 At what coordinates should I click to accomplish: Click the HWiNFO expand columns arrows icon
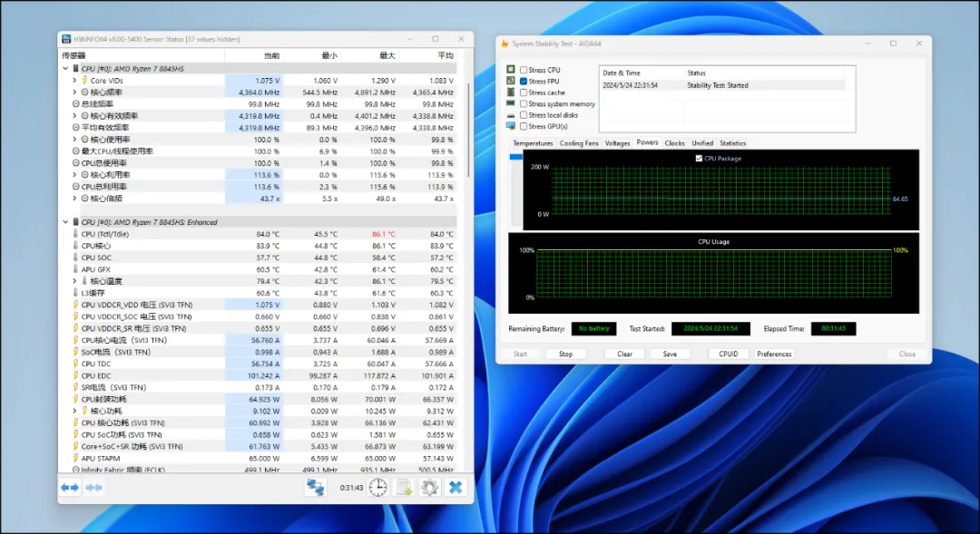tap(70, 487)
